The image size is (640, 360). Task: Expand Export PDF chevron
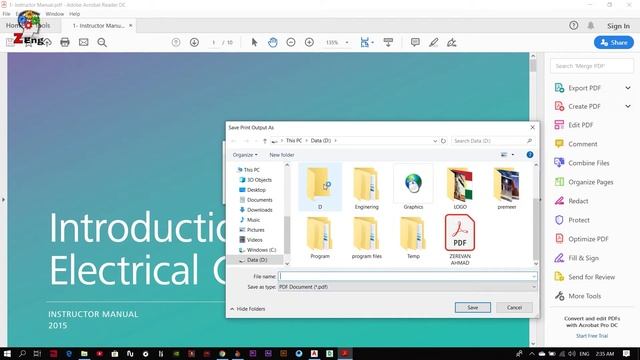click(628, 88)
